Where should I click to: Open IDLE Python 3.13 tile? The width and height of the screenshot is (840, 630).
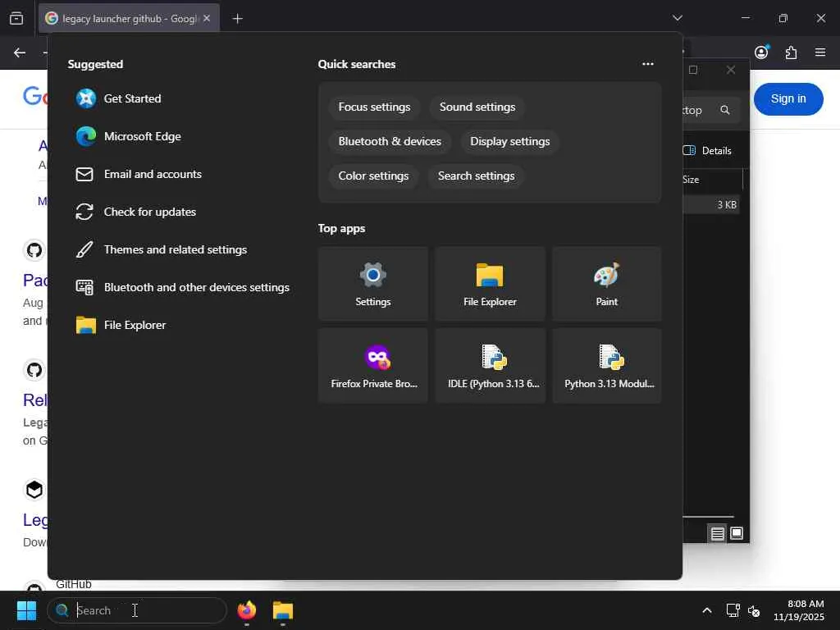tap(490, 366)
